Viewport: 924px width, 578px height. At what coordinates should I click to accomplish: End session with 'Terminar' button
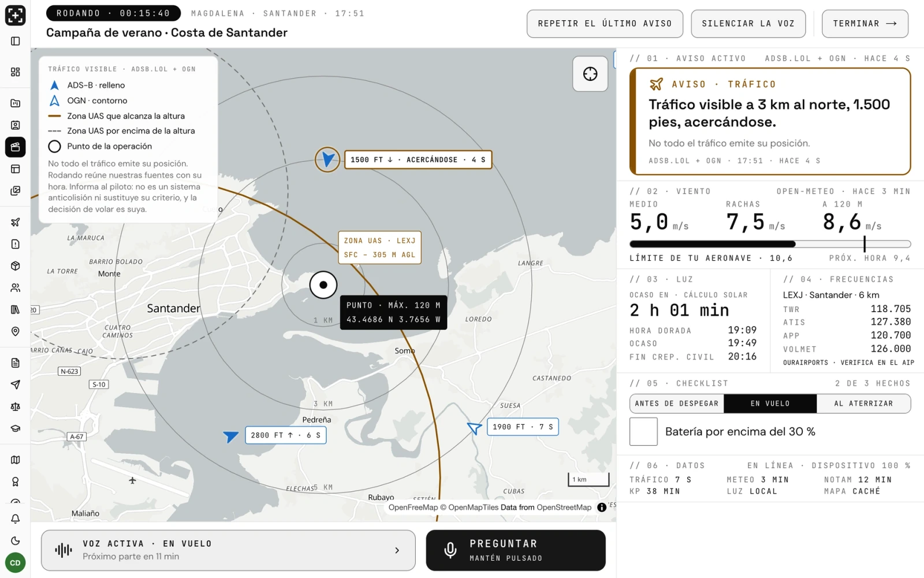click(x=865, y=24)
